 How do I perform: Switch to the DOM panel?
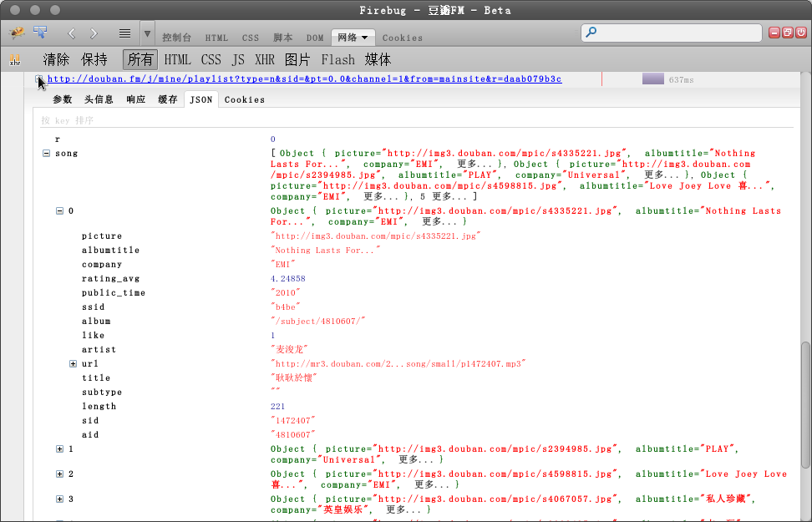[315, 38]
